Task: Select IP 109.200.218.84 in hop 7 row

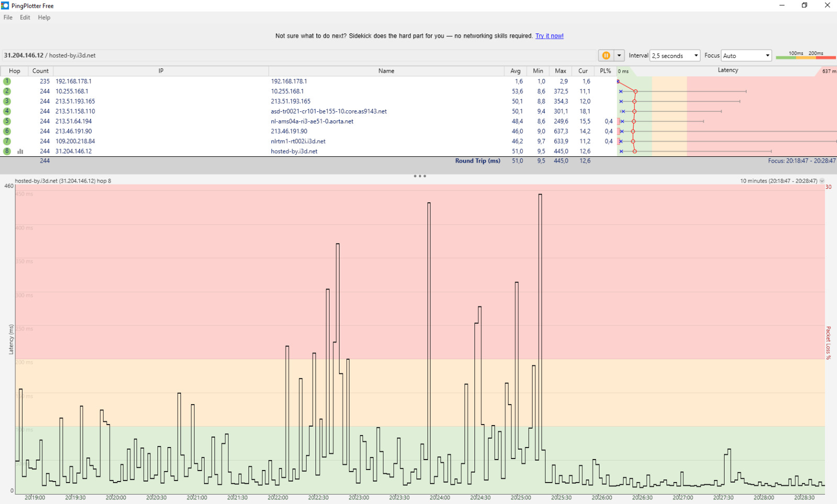Action: 75,141
